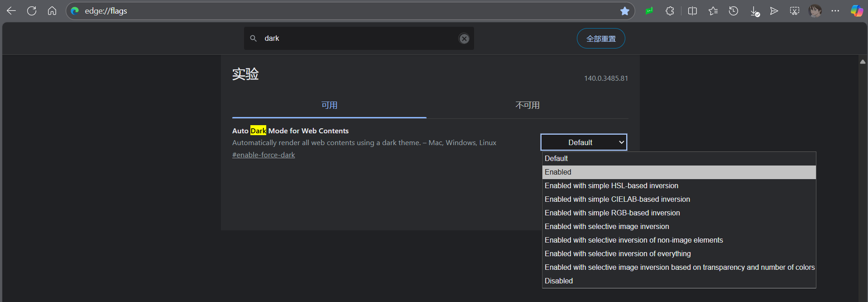868x302 pixels.
Task: Open the Favorites list
Action: (713, 11)
